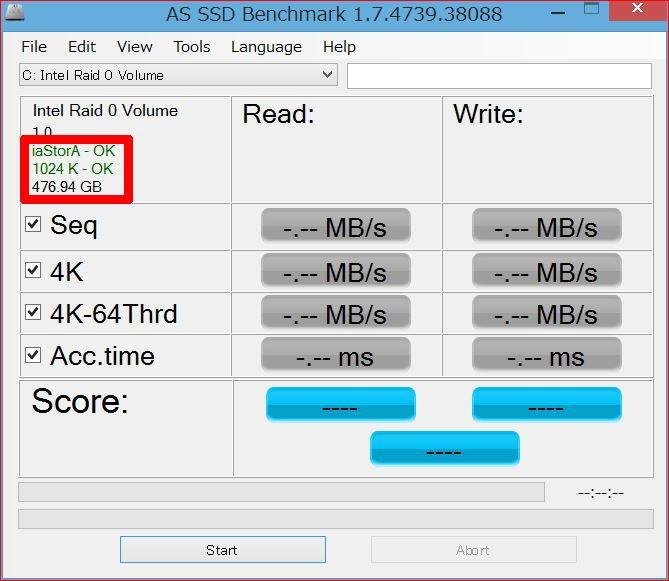669x581 pixels.
Task: Click the 476.94 GB capacity text
Action: [67, 187]
